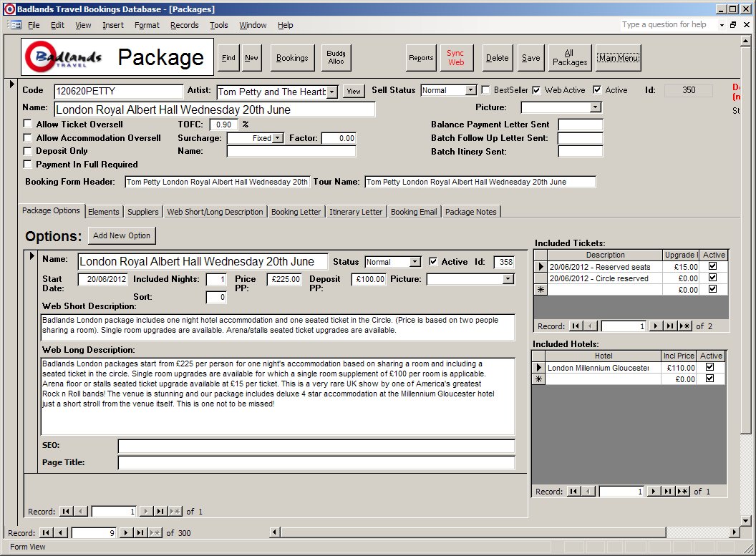Go to next package record of 300
The width and height of the screenshot is (756, 556).
[x=126, y=532]
